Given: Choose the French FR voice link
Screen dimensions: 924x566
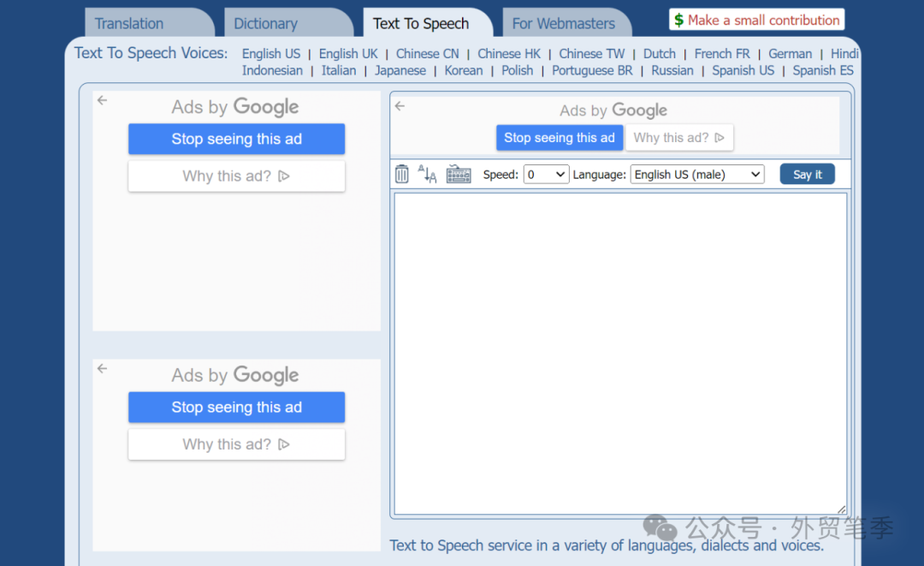Looking at the screenshot, I should pos(722,54).
